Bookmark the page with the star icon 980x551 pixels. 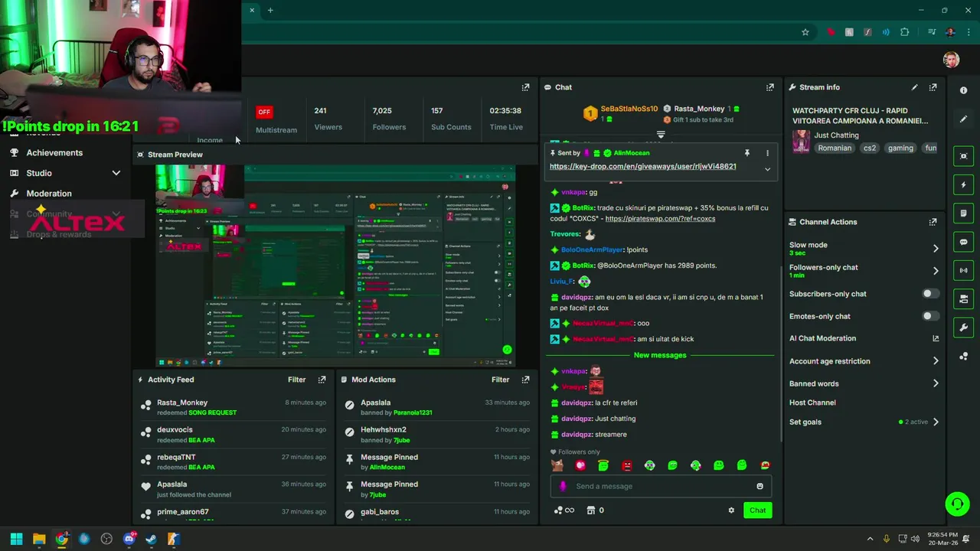(x=805, y=32)
